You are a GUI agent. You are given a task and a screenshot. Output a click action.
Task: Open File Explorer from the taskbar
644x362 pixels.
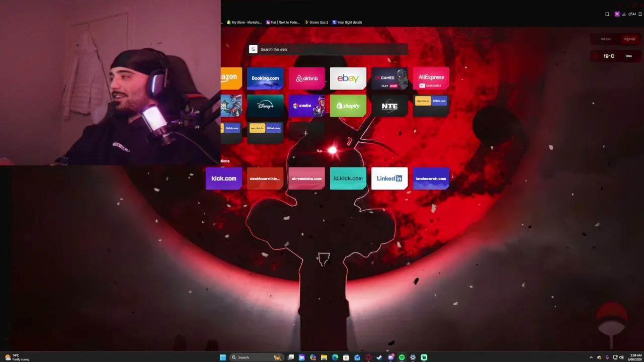324,357
